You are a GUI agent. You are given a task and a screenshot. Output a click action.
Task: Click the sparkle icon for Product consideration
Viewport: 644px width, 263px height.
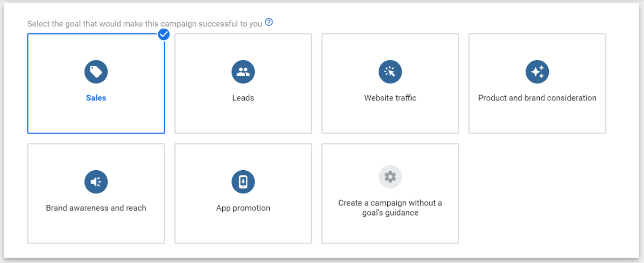[537, 72]
